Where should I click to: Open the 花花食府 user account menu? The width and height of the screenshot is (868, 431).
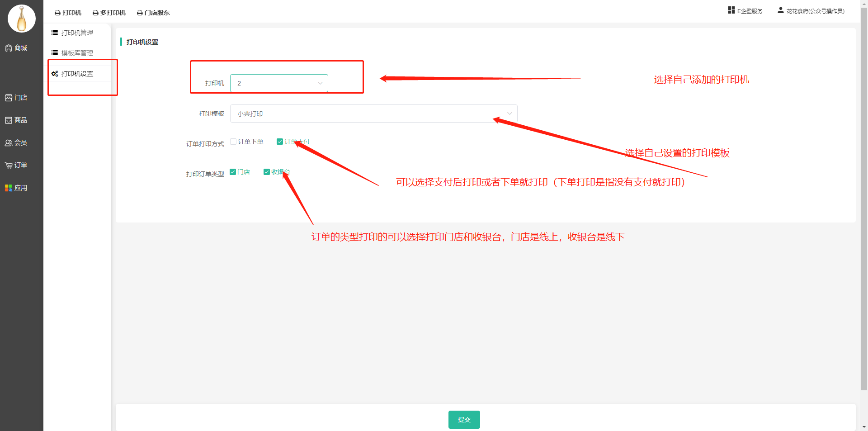tap(811, 11)
